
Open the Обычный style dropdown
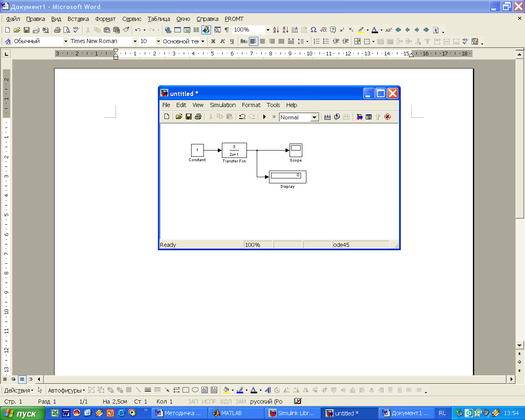[66, 41]
